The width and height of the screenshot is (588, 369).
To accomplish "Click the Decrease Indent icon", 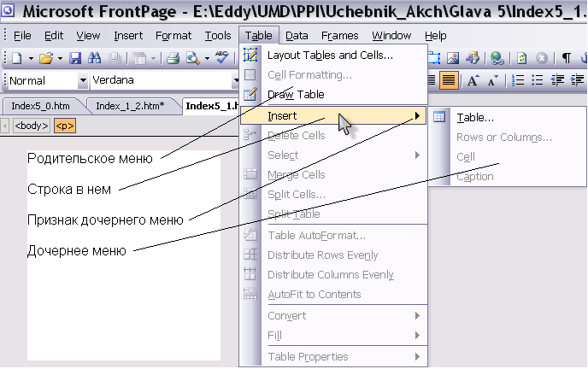I will (x=557, y=80).
